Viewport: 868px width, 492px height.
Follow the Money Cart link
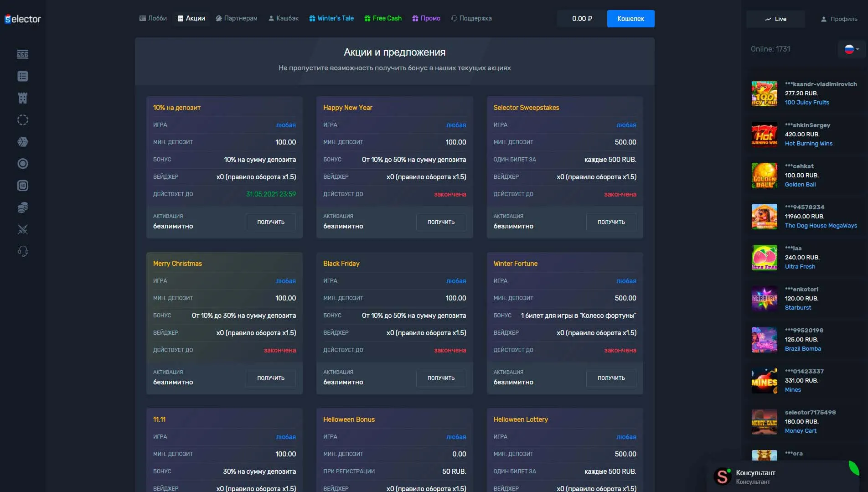pos(801,431)
